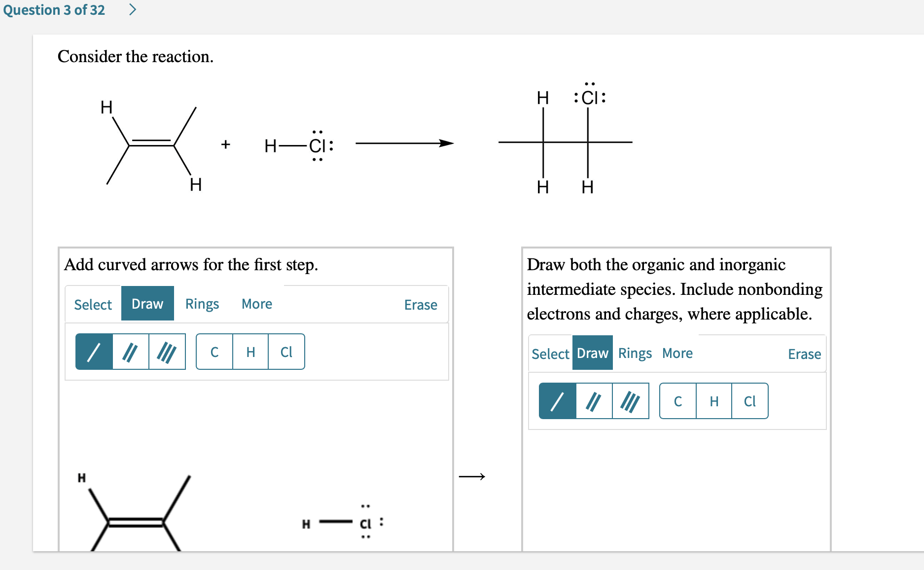The width and height of the screenshot is (924, 570).
Task: Go to next question chevron
Action: (x=132, y=9)
